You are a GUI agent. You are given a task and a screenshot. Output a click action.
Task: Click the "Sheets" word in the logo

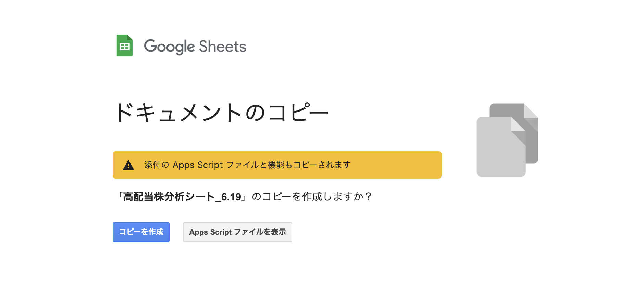coord(223,47)
